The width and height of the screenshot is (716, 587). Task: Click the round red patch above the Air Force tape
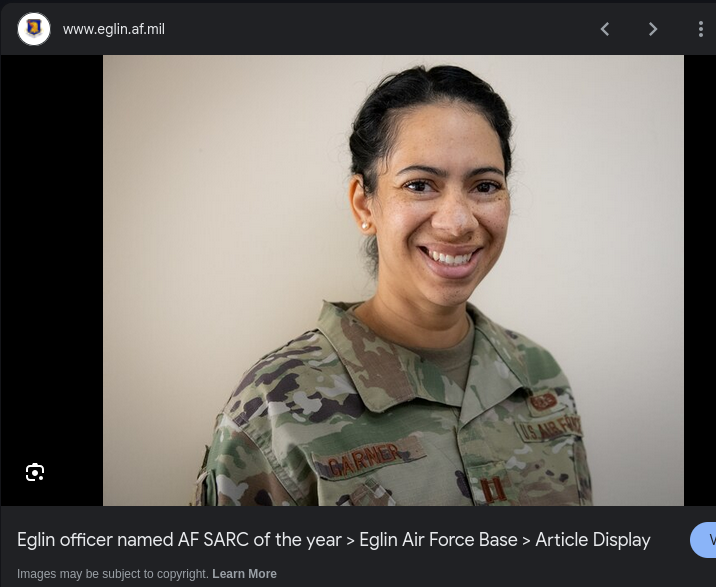(x=543, y=402)
